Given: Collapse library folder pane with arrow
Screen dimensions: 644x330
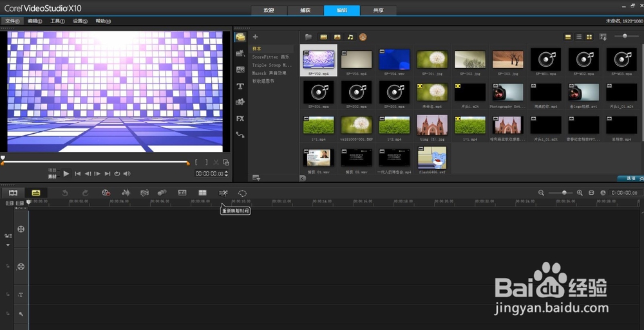Looking at the screenshot, I should point(303,178).
